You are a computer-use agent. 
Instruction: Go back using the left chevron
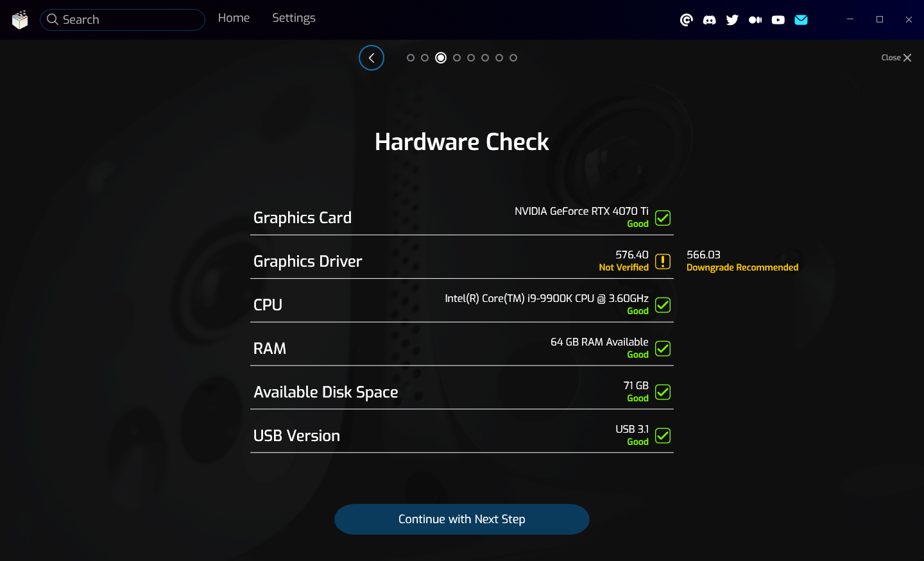pyautogui.click(x=372, y=58)
